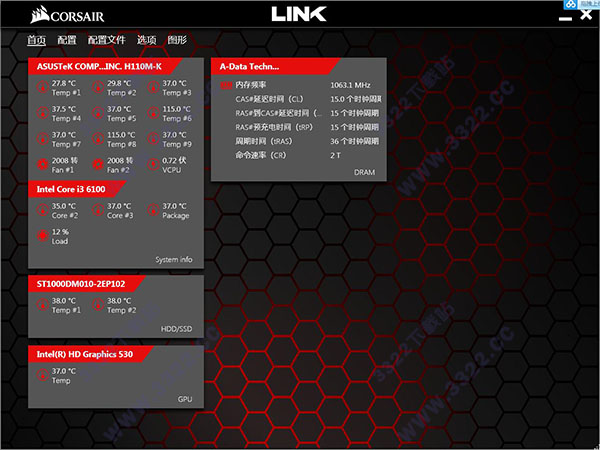Click the 0.72 伏 VCPU value
The image size is (600, 450).
pyautogui.click(x=174, y=160)
